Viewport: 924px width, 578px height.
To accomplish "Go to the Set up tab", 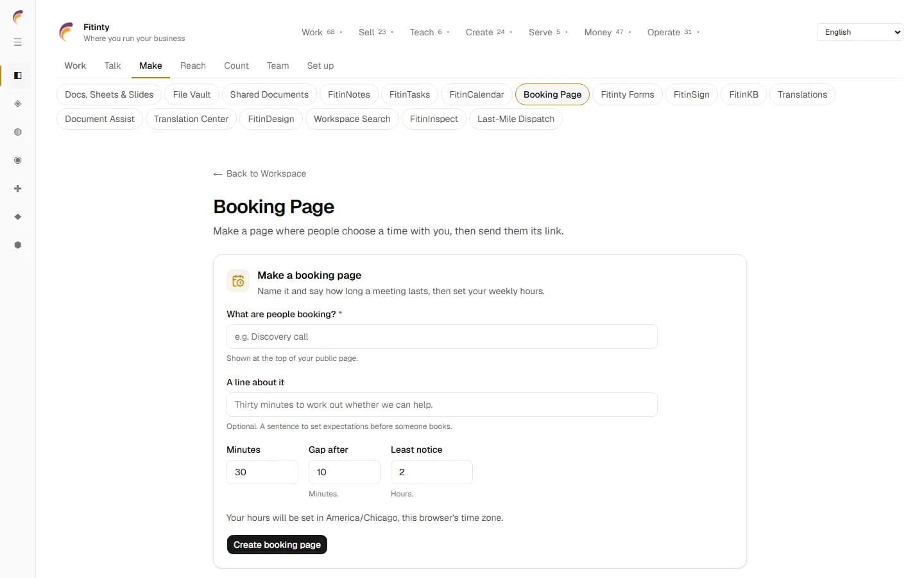I will [320, 66].
